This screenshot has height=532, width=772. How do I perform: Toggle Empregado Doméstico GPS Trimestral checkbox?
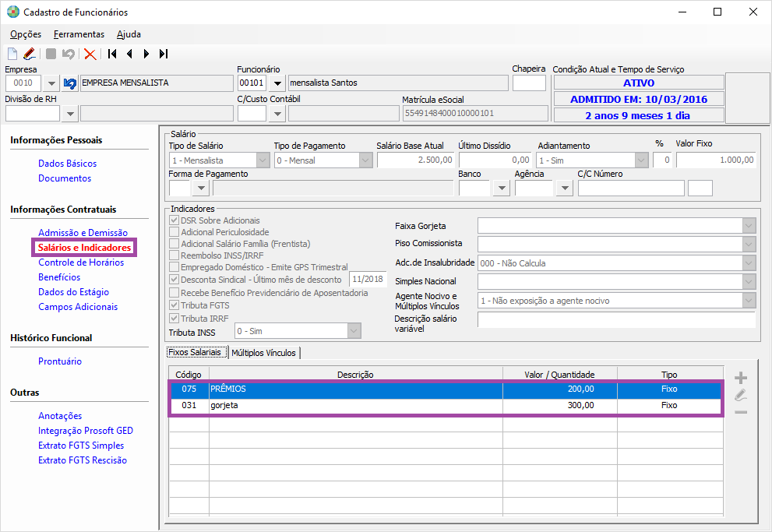[174, 267]
